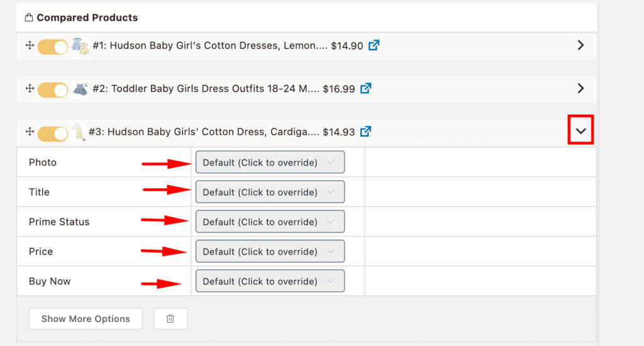Click the Compared Products heading
Image resolution: width=644 pixels, height=346 pixels.
(x=87, y=18)
